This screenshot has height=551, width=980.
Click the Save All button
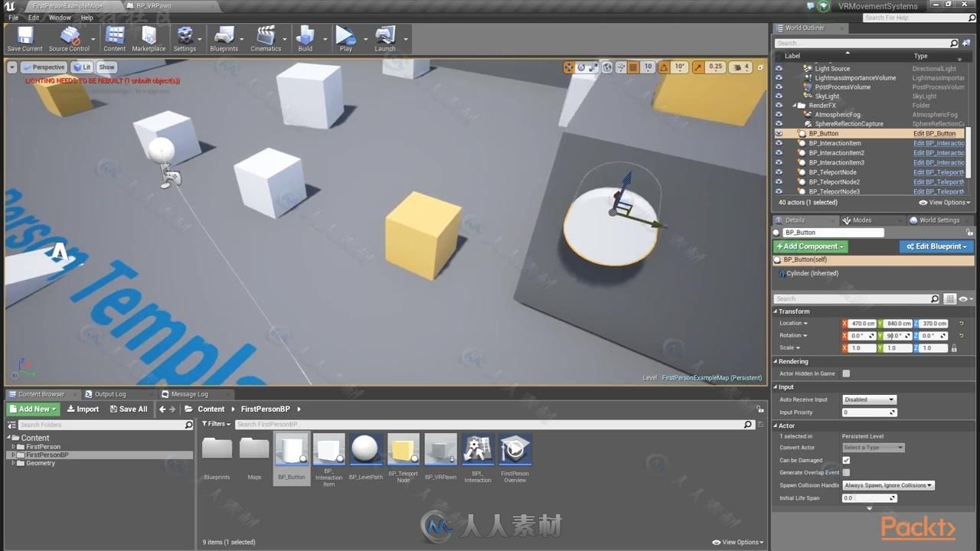(128, 409)
